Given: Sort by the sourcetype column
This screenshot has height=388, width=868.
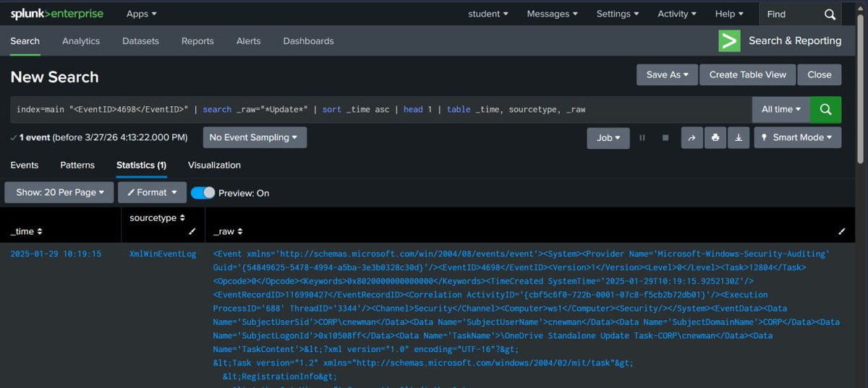Looking at the screenshot, I should 157,217.
